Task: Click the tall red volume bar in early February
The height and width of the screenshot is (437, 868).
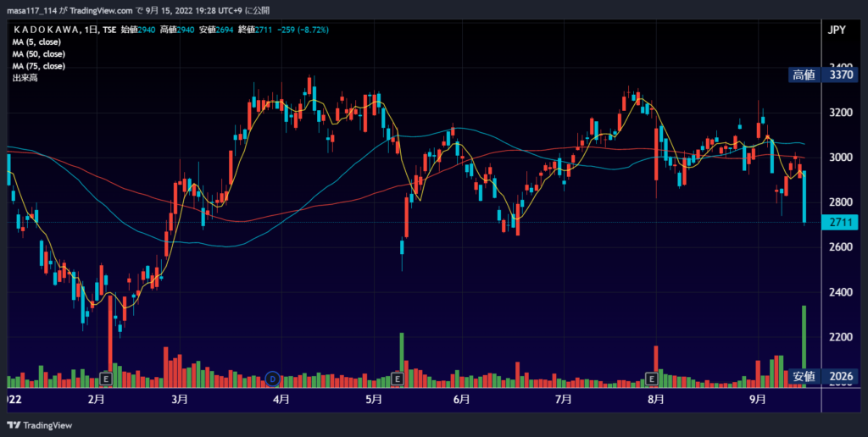Action: tap(110, 341)
